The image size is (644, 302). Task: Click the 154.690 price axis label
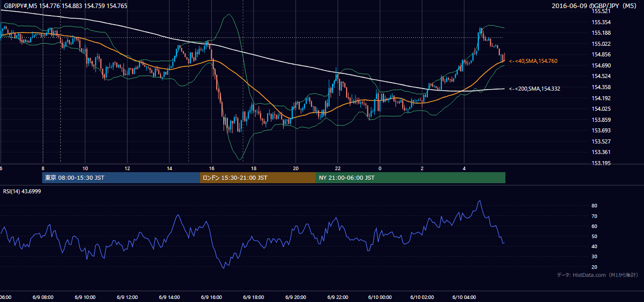[x=601, y=65]
